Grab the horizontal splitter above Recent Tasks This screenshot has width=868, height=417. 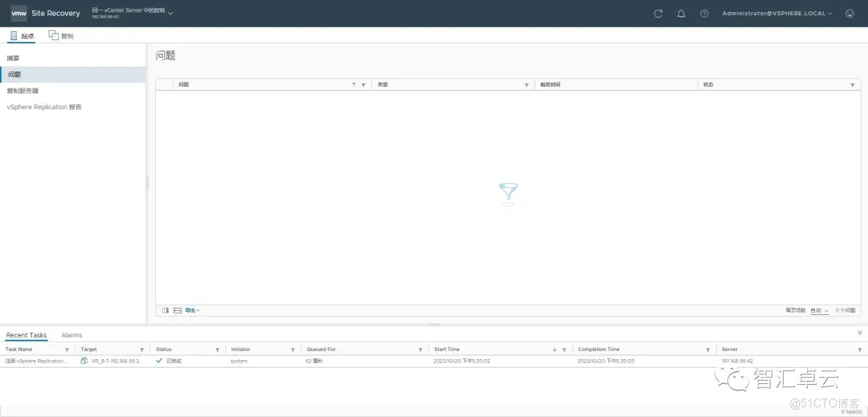point(434,325)
